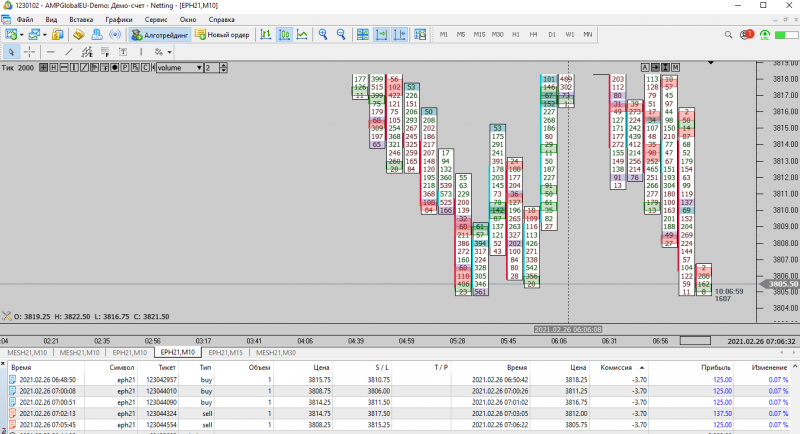Open the Справка menu
The width and height of the screenshot is (800, 434).
221,19
